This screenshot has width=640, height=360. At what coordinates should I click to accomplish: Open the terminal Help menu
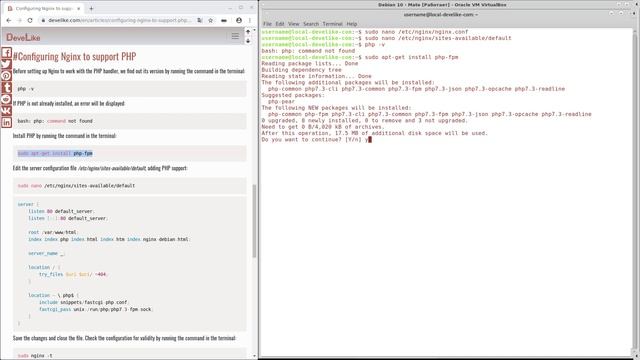(352, 24)
